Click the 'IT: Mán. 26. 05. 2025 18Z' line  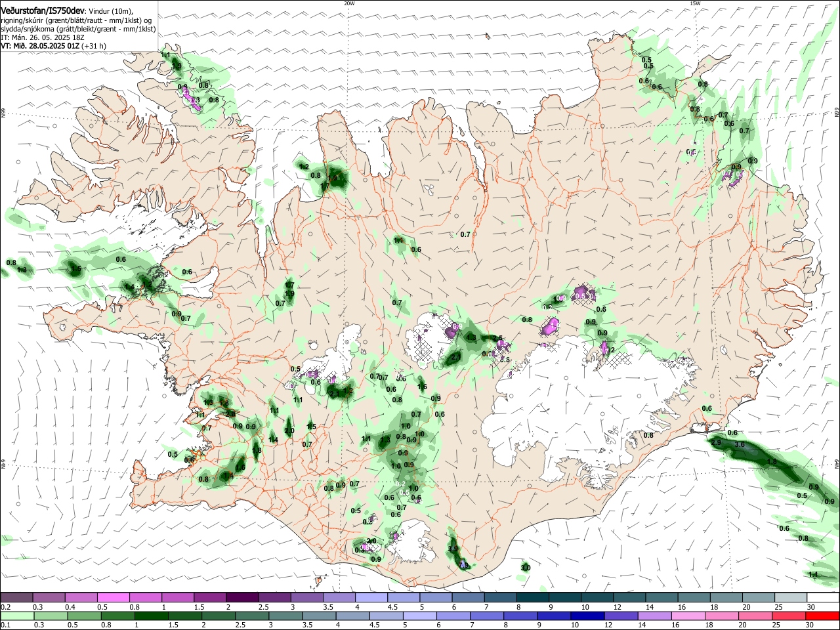click(42, 37)
